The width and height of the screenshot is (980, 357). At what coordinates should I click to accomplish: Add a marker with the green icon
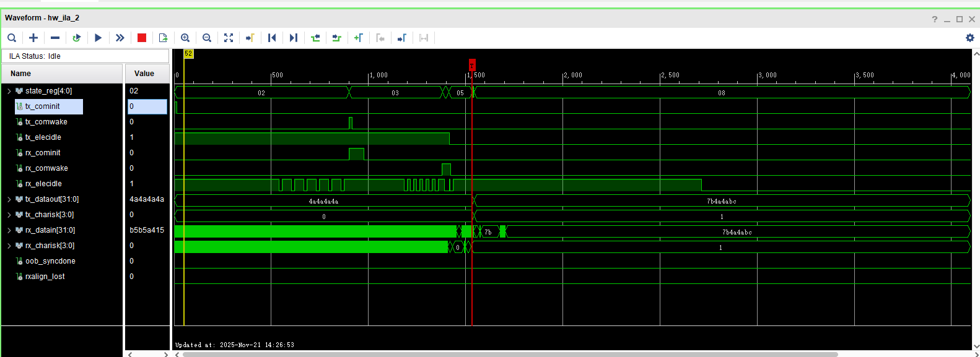(359, 38)
